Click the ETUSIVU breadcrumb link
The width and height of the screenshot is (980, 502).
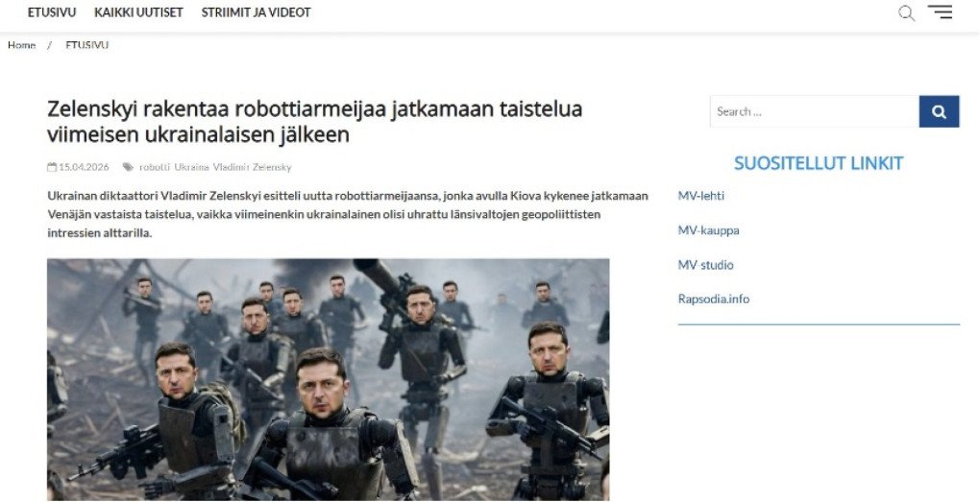[86, 45]
